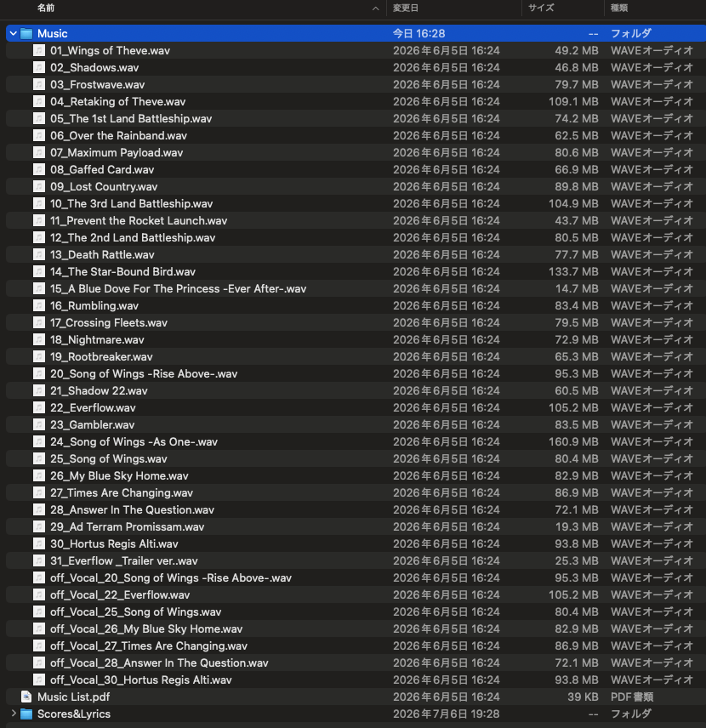The image size is (706, 728).
Task: Click the audio icon for 09_Lost Country.wav
Action: [39, 186]
